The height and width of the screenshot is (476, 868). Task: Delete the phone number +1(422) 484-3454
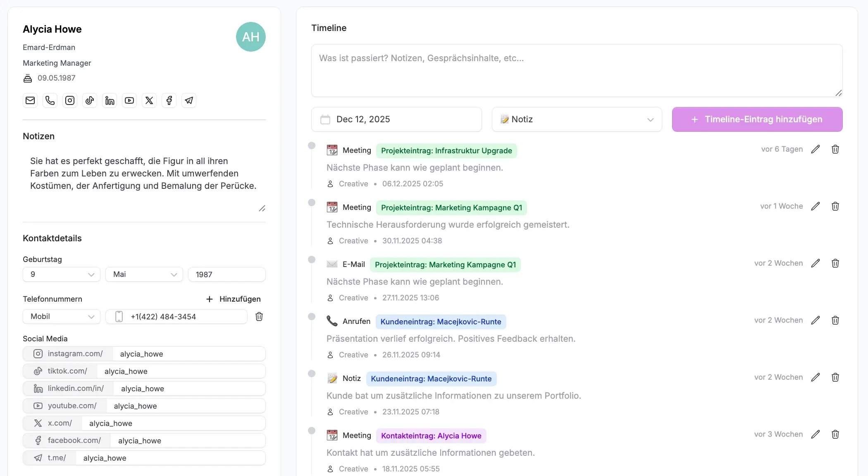pos(259,317)
